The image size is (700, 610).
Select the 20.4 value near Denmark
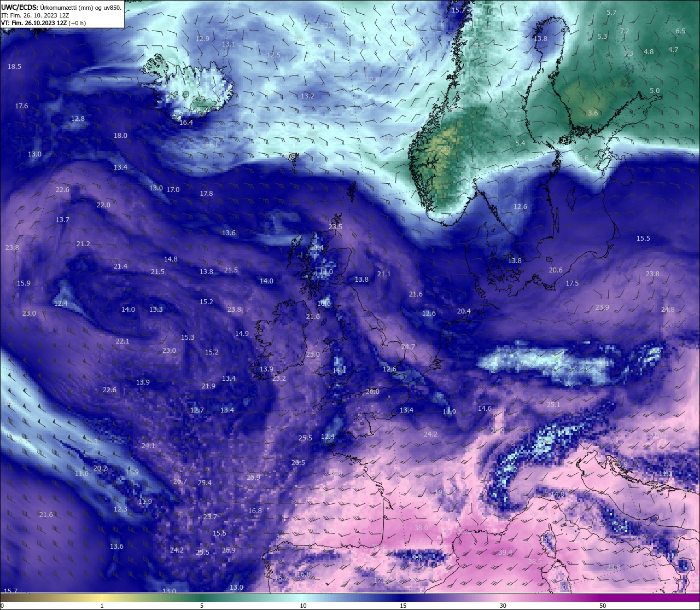point(464,311)
